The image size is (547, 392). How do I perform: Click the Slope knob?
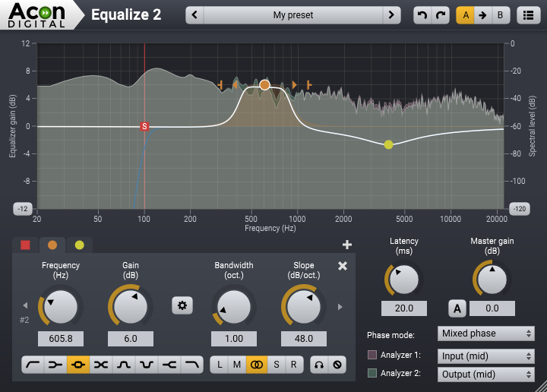[303, 307]
